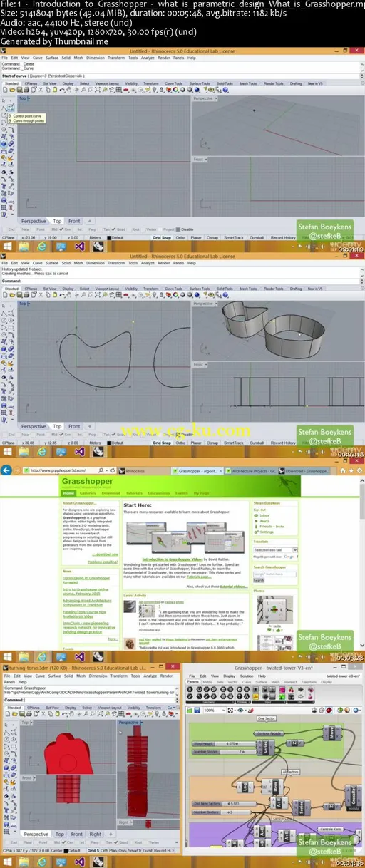Toggle Ortho in the empty Rhino status bar

(182, 237)
